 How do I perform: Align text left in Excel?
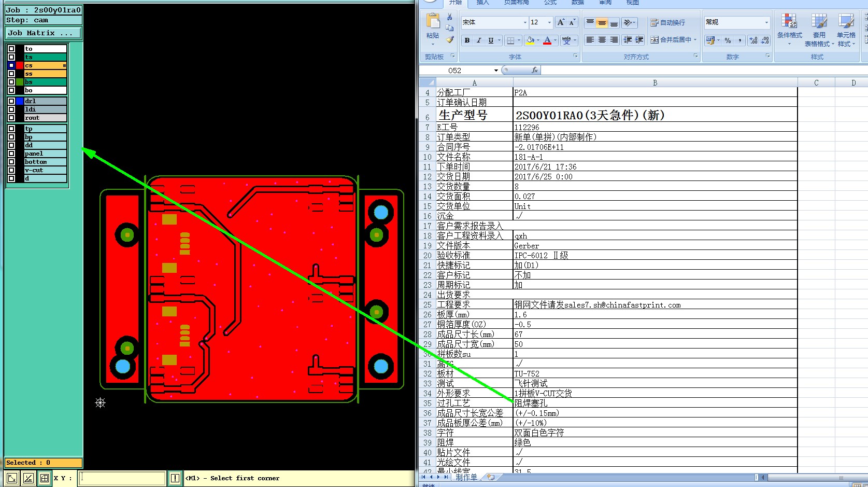(x=590, y=40)
